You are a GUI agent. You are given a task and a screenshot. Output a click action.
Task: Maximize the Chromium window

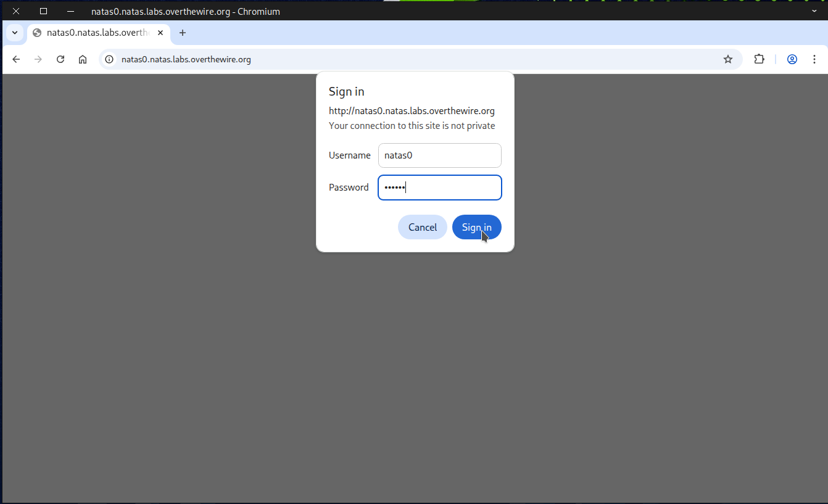click(43, 11)
